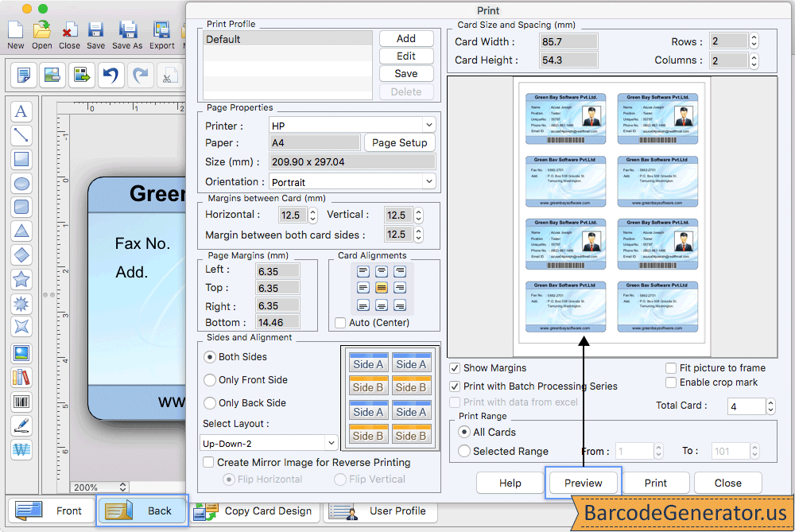Select the Rounded Rectangle tool

(21, 207)
